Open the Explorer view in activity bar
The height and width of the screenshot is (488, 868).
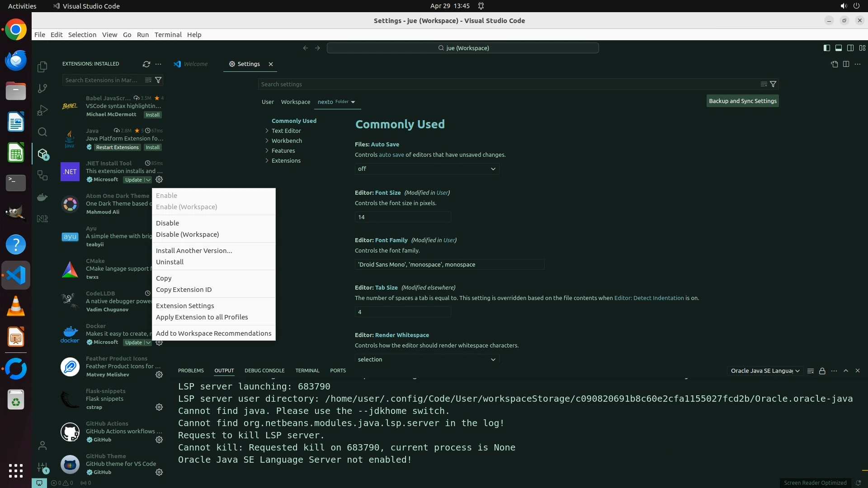[42, 67]
